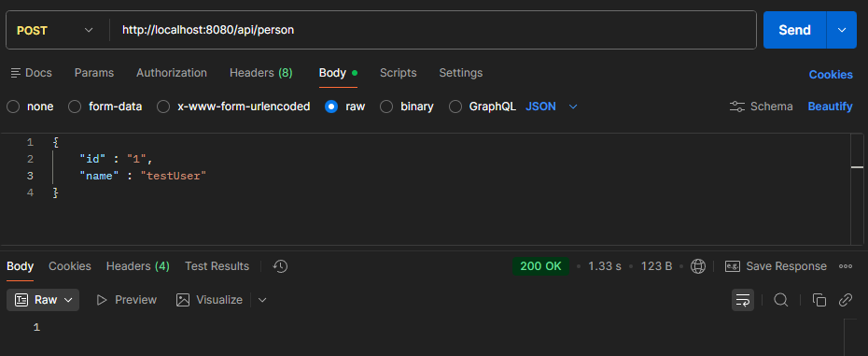Viewport: 868px width, 356px height.
Task: Expand the Visualize options chevron
Action: 262,300
